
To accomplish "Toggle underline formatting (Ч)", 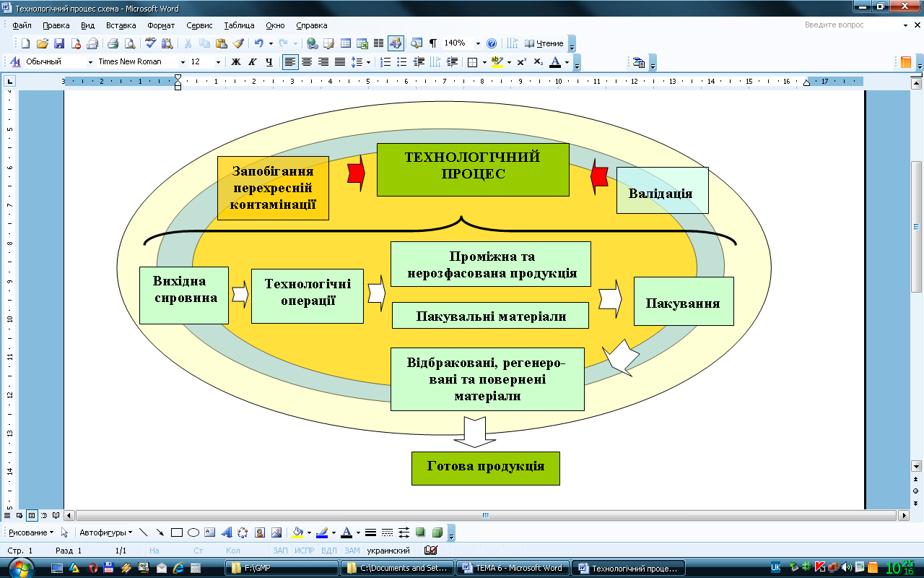I will 269,62.
